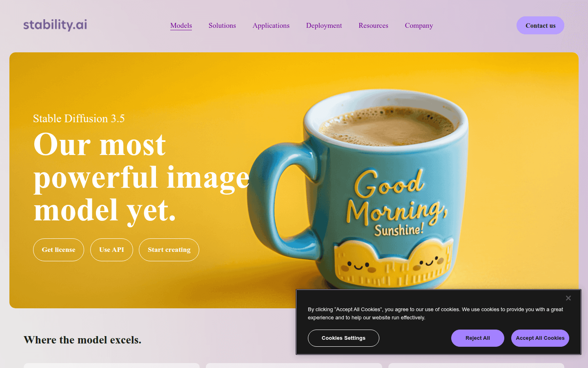Open Cookies Settings
The image size is (588, 368).
click(x=343, y=338)
